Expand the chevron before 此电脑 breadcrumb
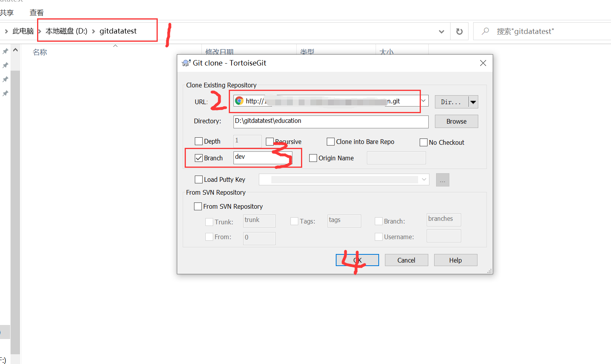This screenshot has width=611, height=364. [x=6, y=31]
